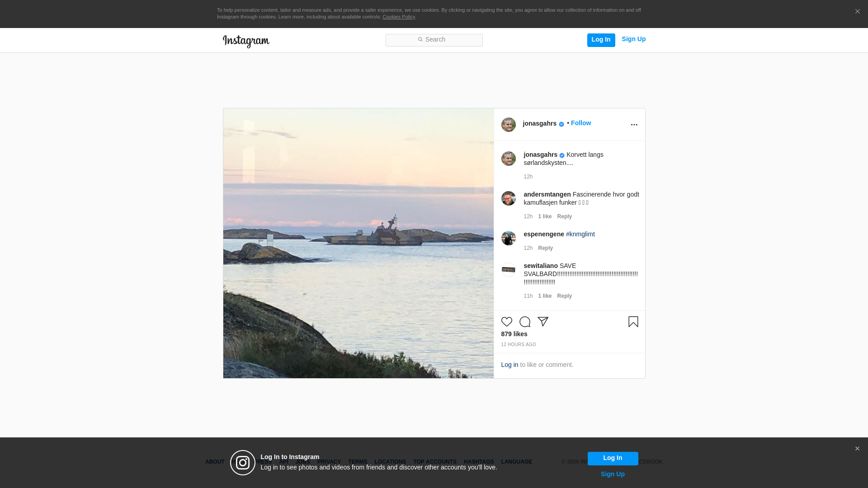Image resolution: width=868 pixels, height=488 pixels.
Task: Click Log In button in bottom banner
Action: (x=613, y=458)
